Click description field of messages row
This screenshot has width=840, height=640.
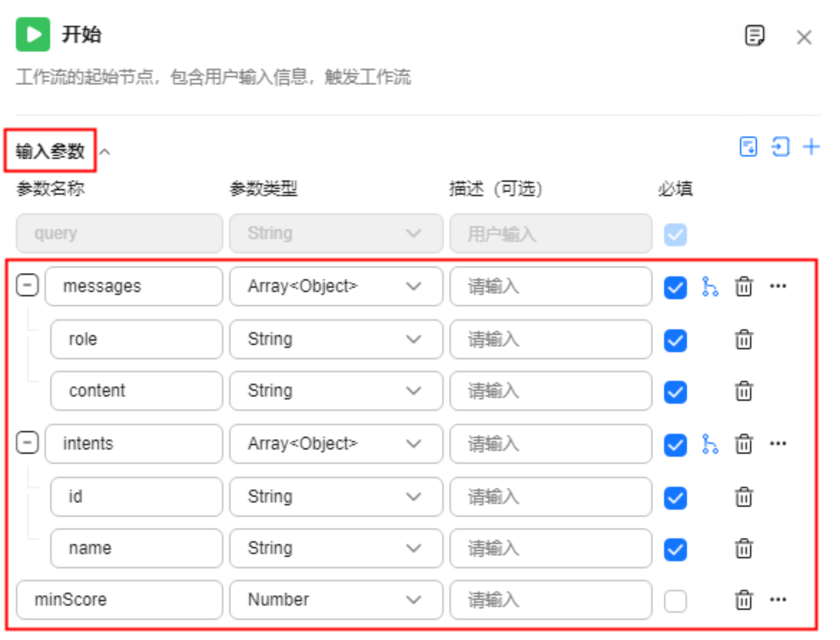pos(551,286)
